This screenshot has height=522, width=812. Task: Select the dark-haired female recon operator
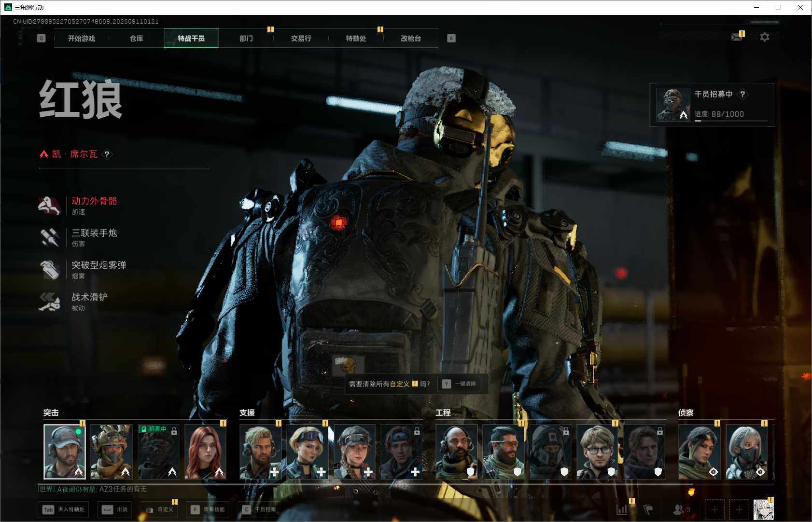700,452
